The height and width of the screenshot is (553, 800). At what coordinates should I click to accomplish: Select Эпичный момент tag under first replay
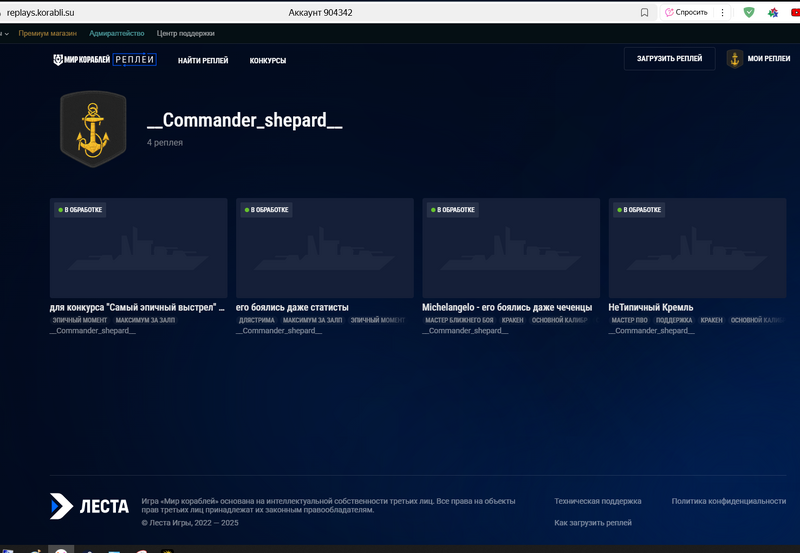[x=80, y=320]
